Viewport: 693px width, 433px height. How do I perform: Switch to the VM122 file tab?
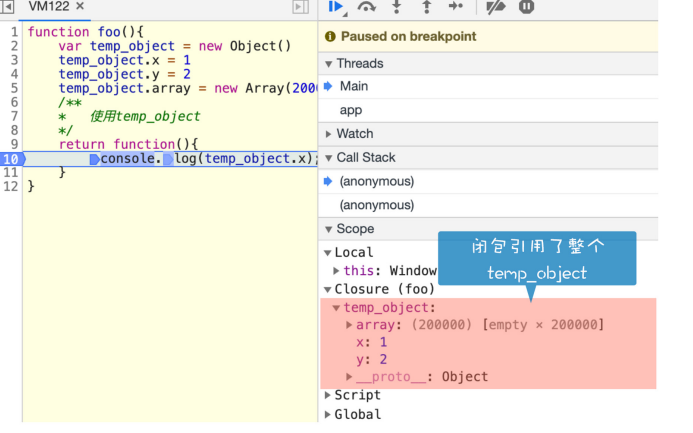coord(49,7)
